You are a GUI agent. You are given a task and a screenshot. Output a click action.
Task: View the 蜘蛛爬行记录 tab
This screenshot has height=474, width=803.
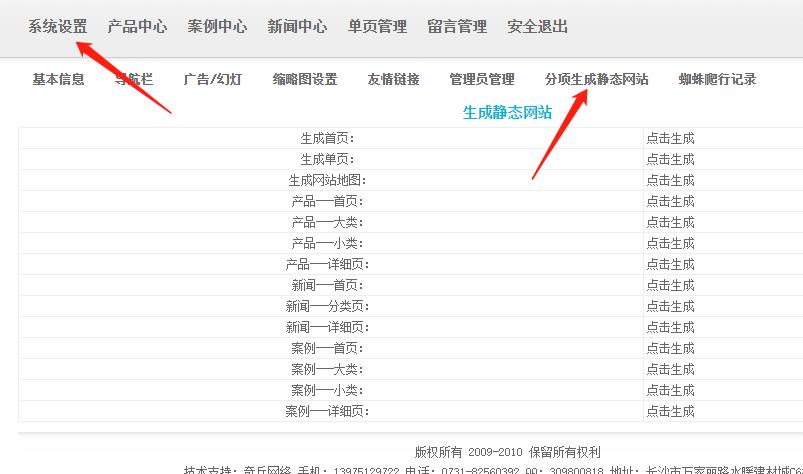click(x=716, y=79)
